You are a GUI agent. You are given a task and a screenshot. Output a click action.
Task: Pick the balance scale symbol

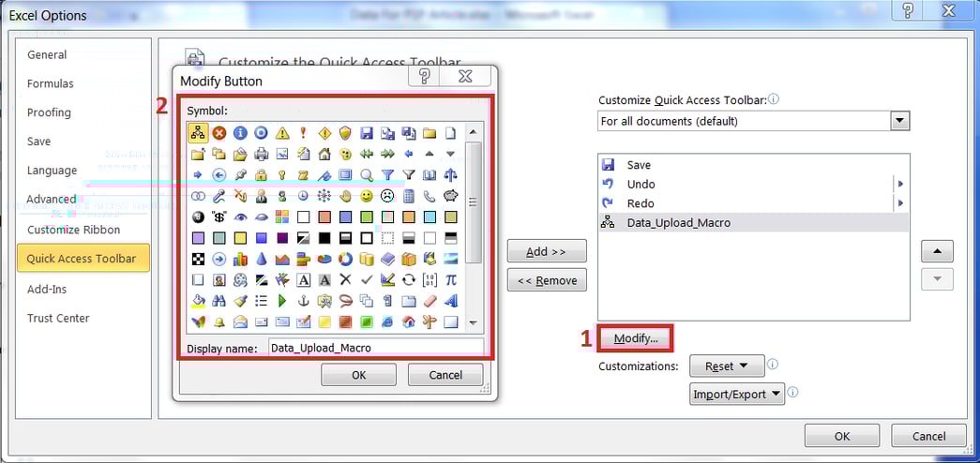tap(451, 175)
